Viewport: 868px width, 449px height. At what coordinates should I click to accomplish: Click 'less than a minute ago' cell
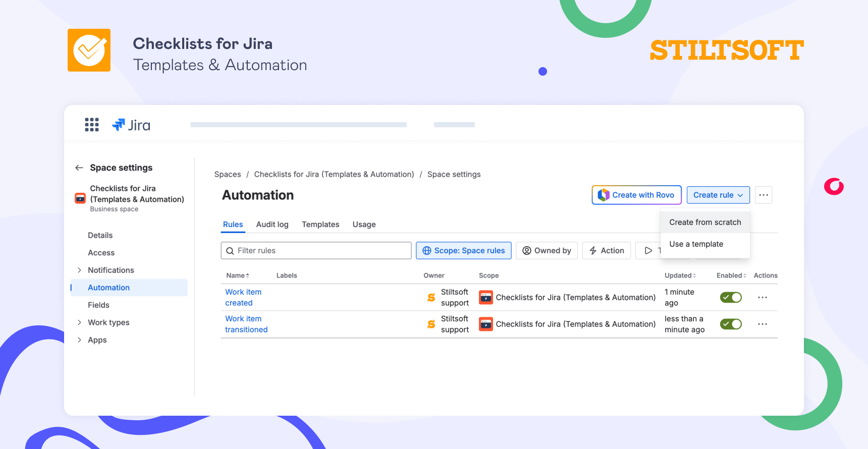pyautogui.click(x=684, y=324)
